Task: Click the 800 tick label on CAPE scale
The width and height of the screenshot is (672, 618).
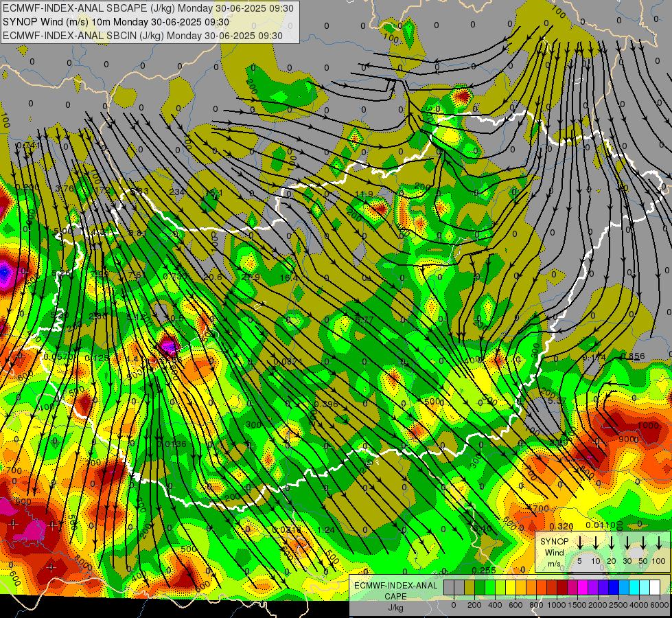Action: [x=536, y=605]
